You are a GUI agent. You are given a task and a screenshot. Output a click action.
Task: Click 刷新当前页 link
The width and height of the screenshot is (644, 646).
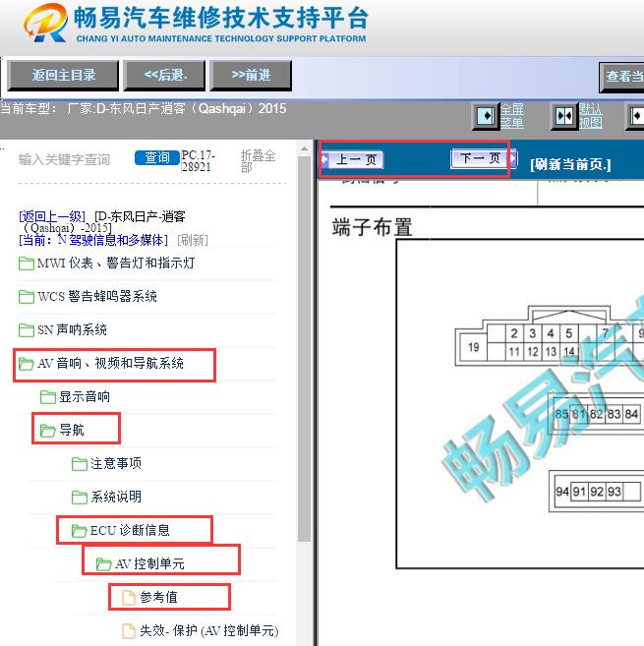point(570,164)
